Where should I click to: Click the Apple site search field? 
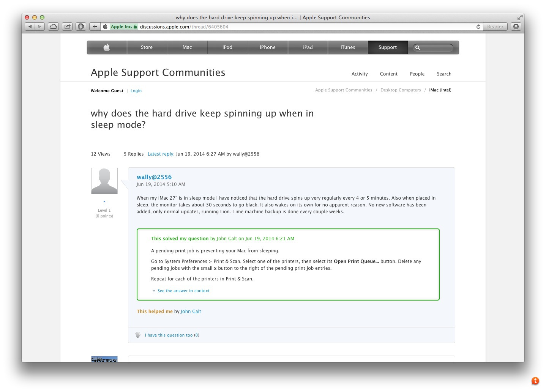pos(433,47)
